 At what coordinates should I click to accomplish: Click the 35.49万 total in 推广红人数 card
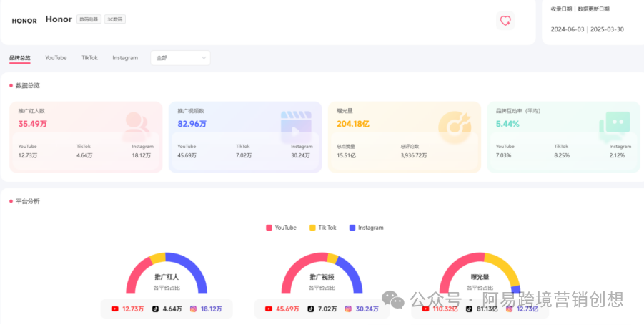click(x=32, y=124)
